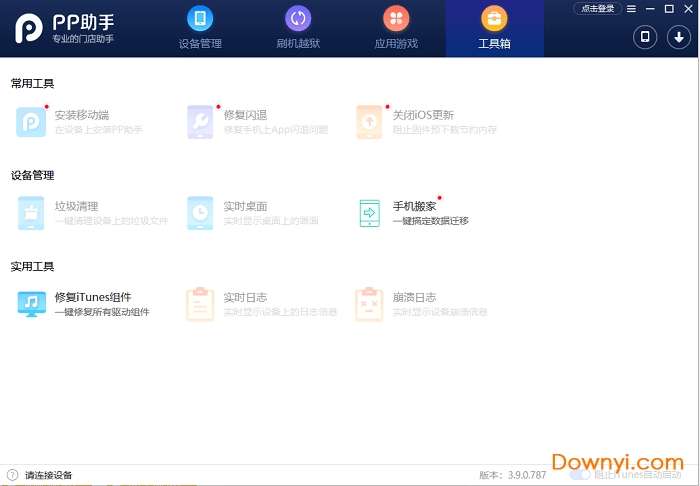Click the 请连接设备 status text
Screen dimensions: 700x486
48,475
